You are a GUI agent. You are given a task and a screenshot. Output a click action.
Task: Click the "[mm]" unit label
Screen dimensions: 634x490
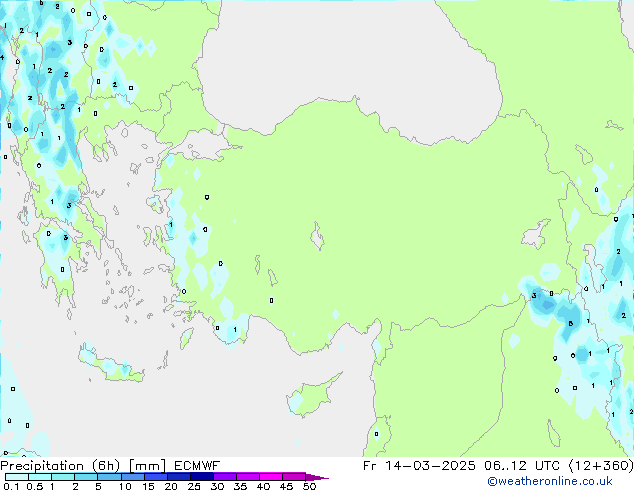(147, 466)
